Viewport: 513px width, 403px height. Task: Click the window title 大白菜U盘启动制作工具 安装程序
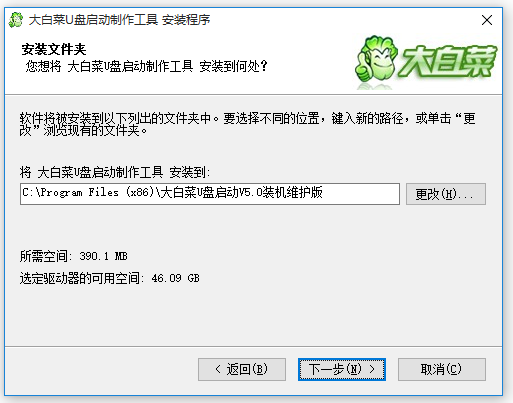(x=119, y=20)
